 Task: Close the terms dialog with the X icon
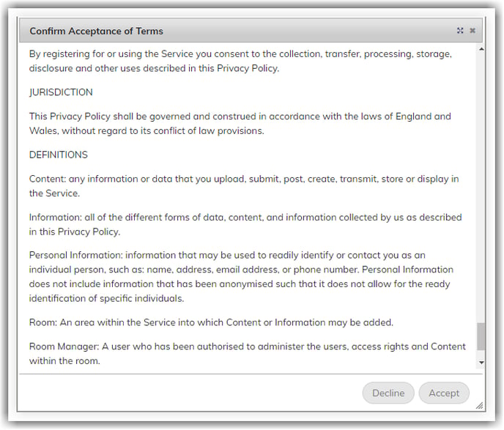pyautogui.click(x=472, y=31)
